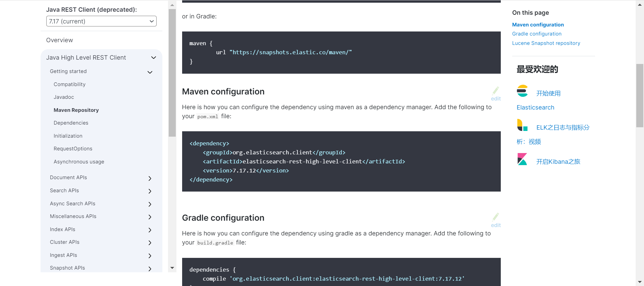Open the Dependencies page in sidebar
644x286 pixels.
point(71,123)
